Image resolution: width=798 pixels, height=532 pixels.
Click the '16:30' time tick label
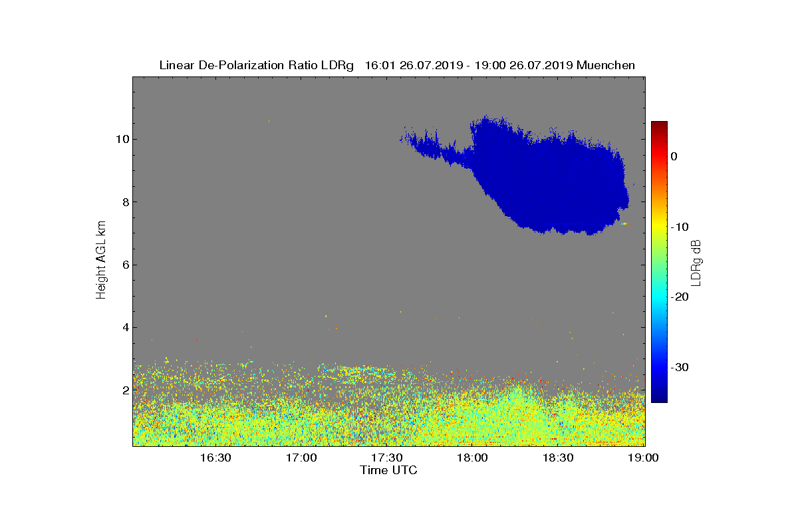pos(215,458)
